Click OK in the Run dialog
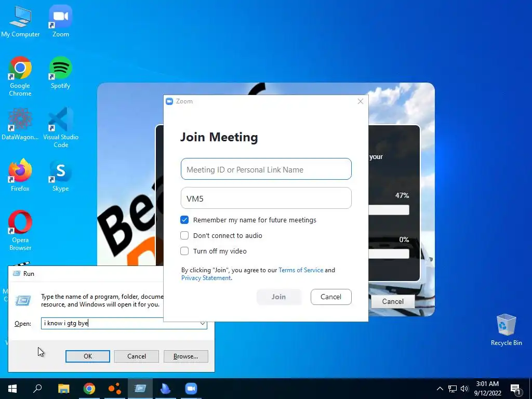The width and height of the screenshot is (532, 399). click(x=87, y=356)
